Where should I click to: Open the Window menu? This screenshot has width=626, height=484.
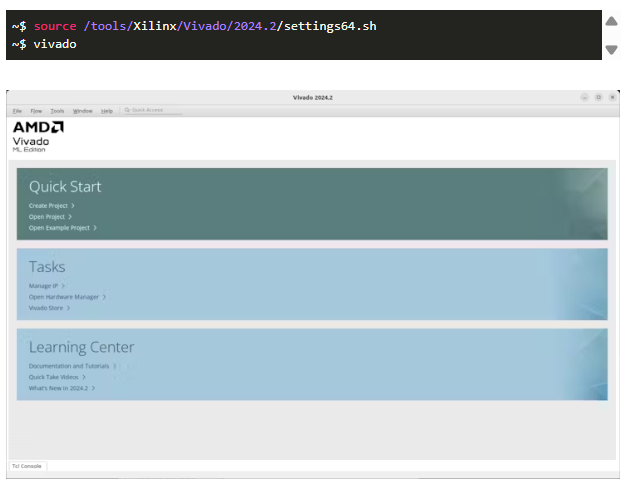tap(82, 110)
